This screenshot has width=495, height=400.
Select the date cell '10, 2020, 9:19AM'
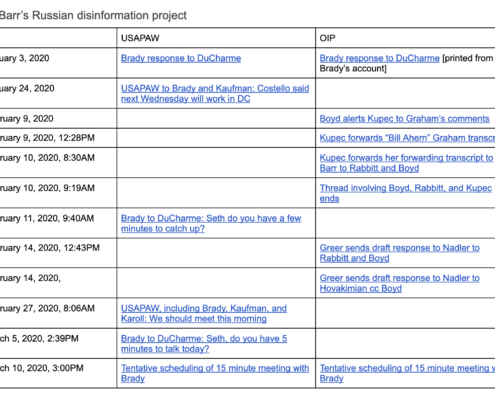tap(58, 193)
